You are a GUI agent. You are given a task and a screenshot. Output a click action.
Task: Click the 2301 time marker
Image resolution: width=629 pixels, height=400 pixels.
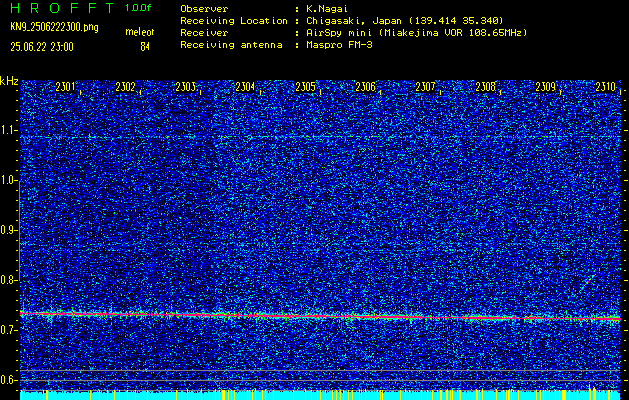65,87
